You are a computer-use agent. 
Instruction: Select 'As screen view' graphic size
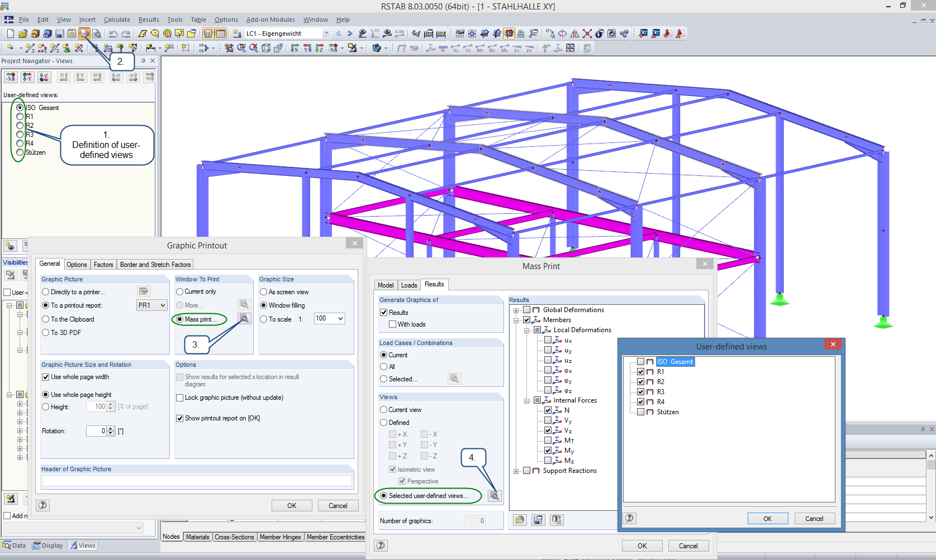(264, 292)
